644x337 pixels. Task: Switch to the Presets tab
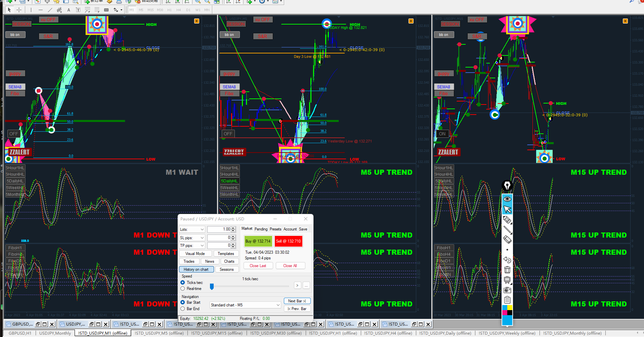(x=275, y=229)
